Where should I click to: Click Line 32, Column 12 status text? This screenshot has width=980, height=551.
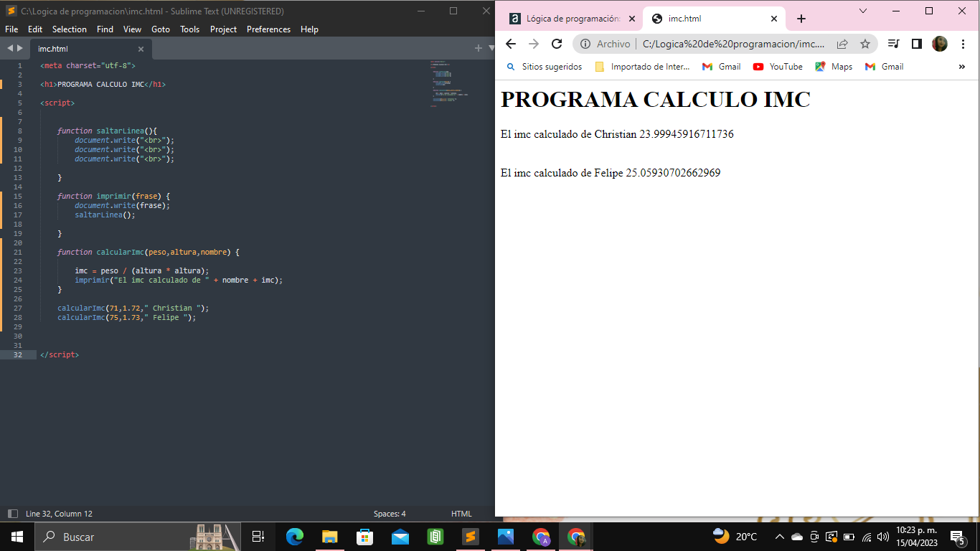[59, 514]
